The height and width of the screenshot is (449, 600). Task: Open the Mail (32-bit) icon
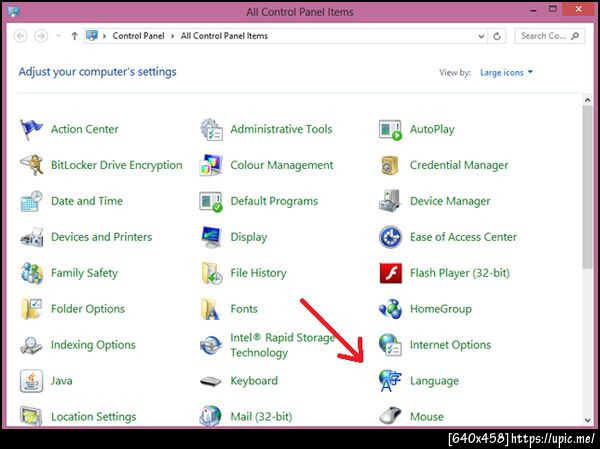click(x=210, y=416)
